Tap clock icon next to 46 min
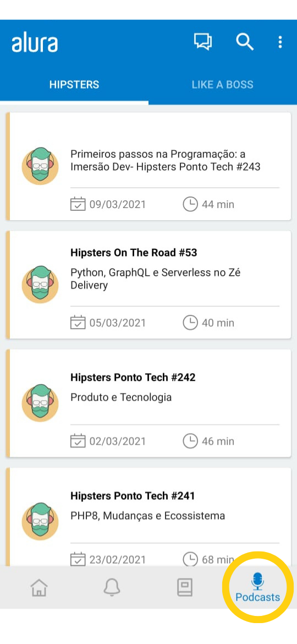This screenshot has width=297, height=644. pyautogui.click(x=190, y=441)
